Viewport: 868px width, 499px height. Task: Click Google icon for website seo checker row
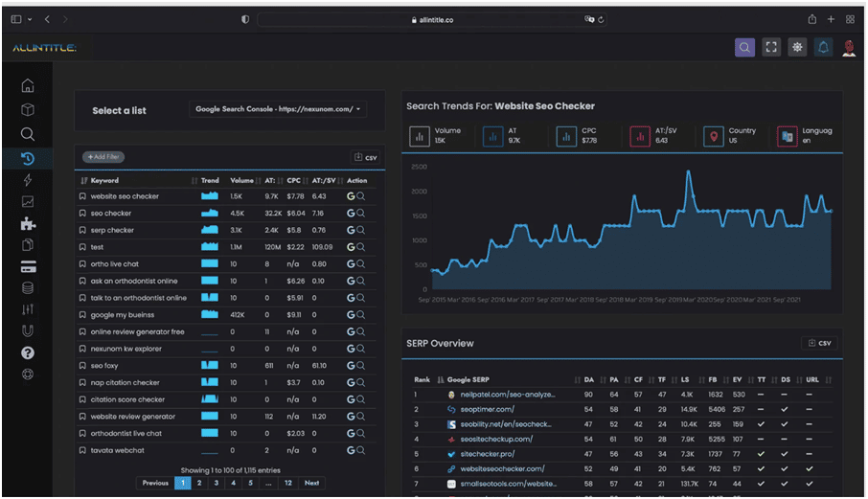coord(351,196)
